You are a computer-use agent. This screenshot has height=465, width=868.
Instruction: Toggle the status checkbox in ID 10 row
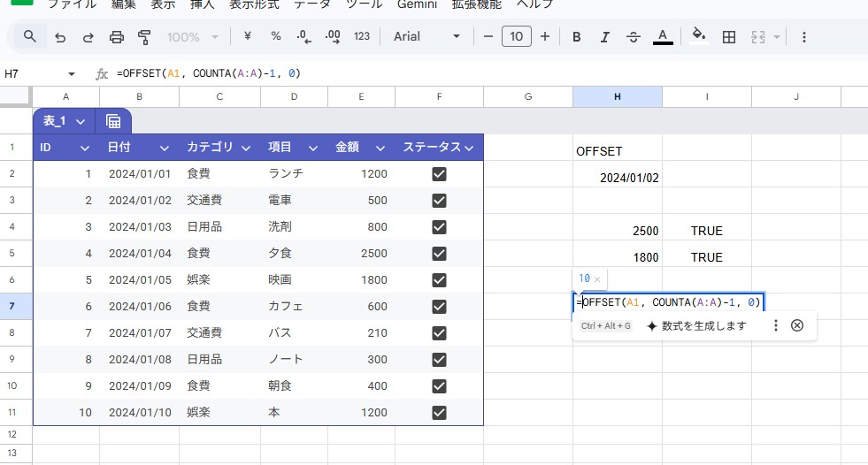(439, 413)
